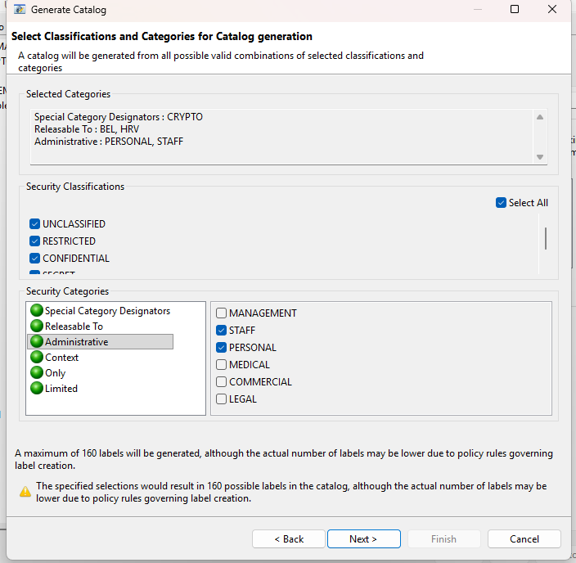Click the Generate Catalog title bar icon
Screen dimensions: 576x563
click(x=19, y=9)
